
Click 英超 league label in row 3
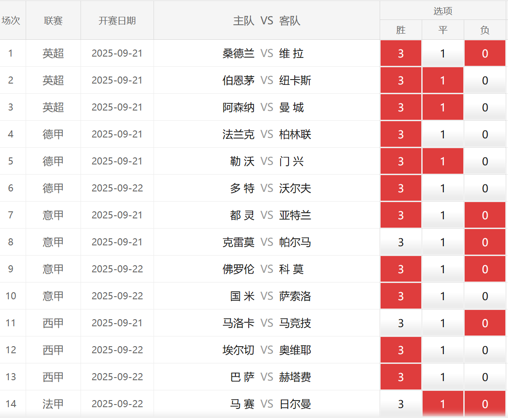point(53,107)
